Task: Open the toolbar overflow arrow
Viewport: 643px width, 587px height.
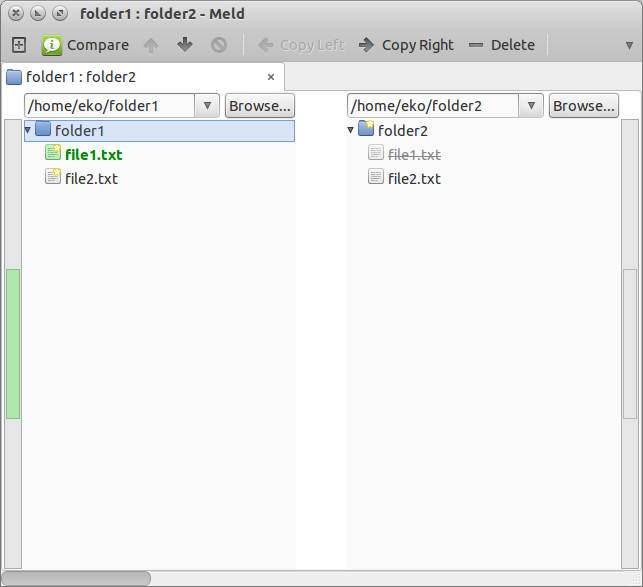Action: pos(629,45)
